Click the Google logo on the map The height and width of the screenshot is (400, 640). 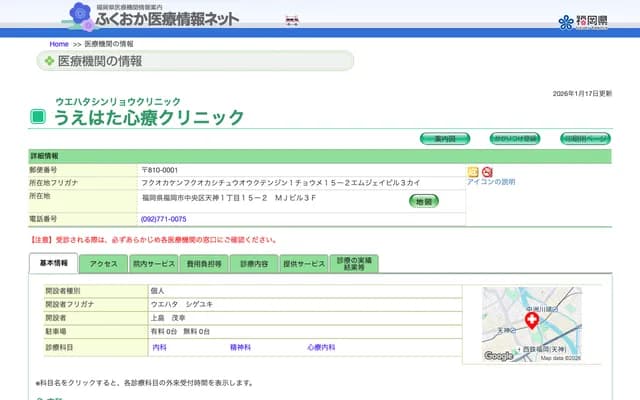tap(498, 355)
